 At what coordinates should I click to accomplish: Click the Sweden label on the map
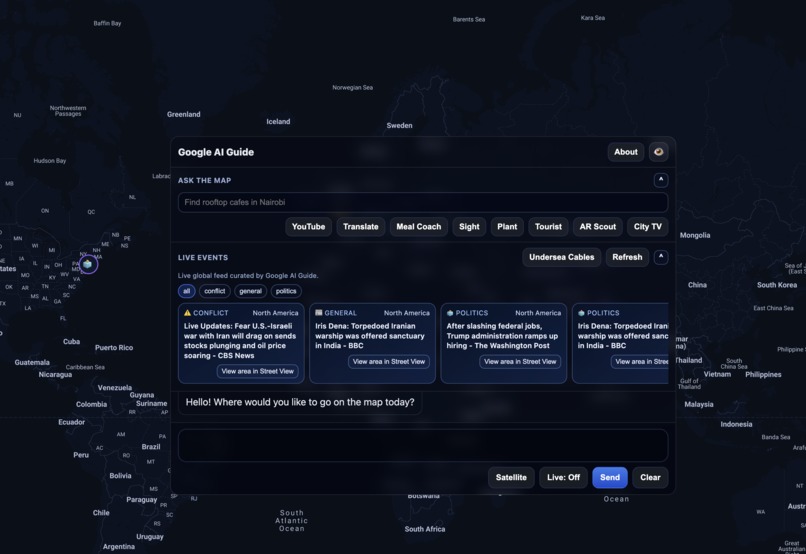click(399, 125)
